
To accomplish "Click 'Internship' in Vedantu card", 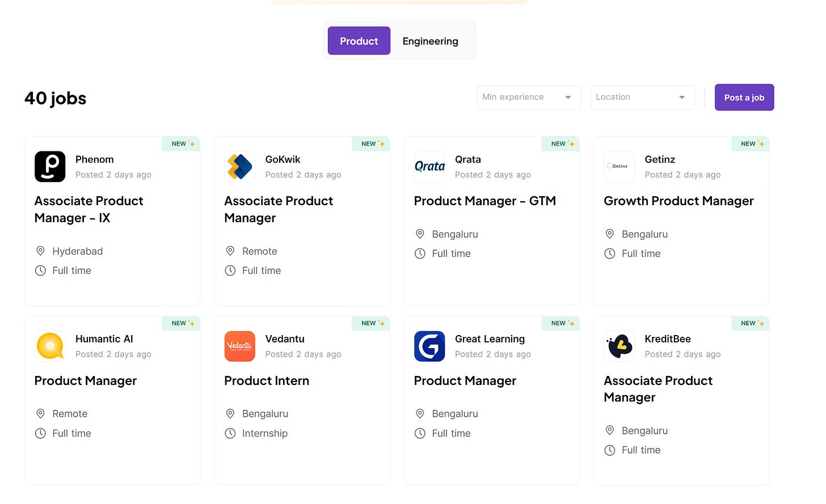I will point(265,433).
